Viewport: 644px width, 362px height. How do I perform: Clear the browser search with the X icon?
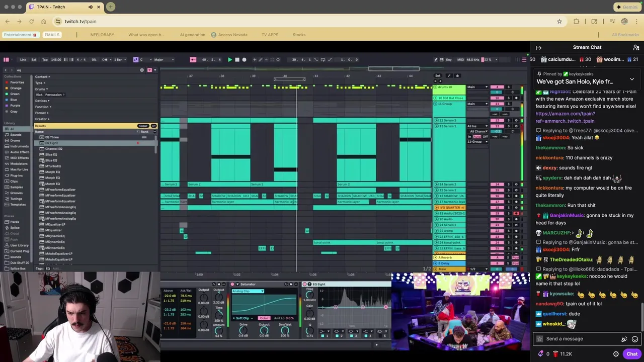click(142, 70)
